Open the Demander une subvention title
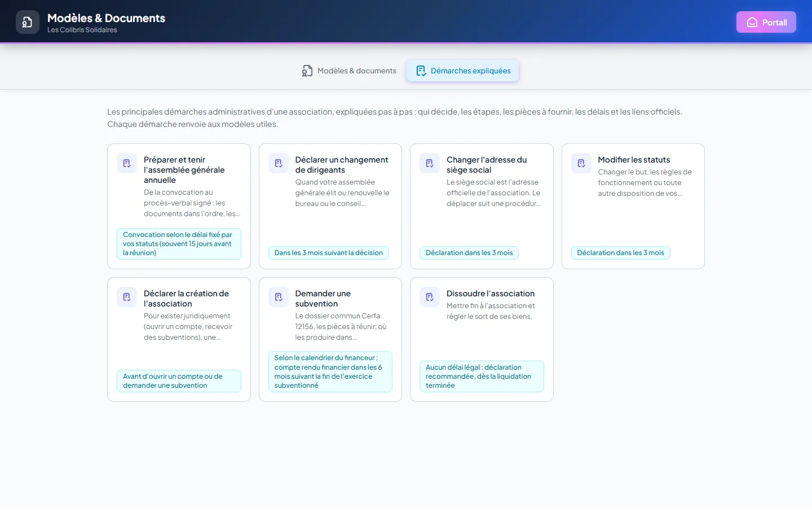 pyautogui.click(x=323, y=299)
